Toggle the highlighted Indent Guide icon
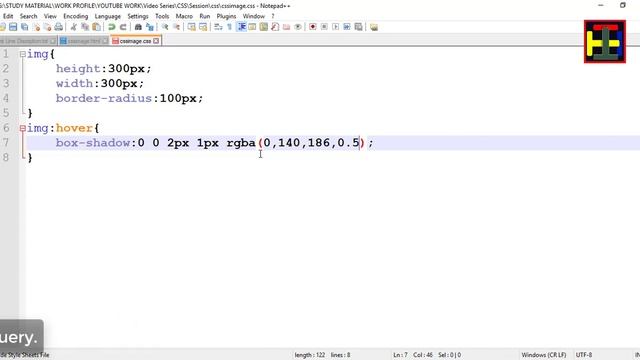The image size is (640, 360). point(241,27)
